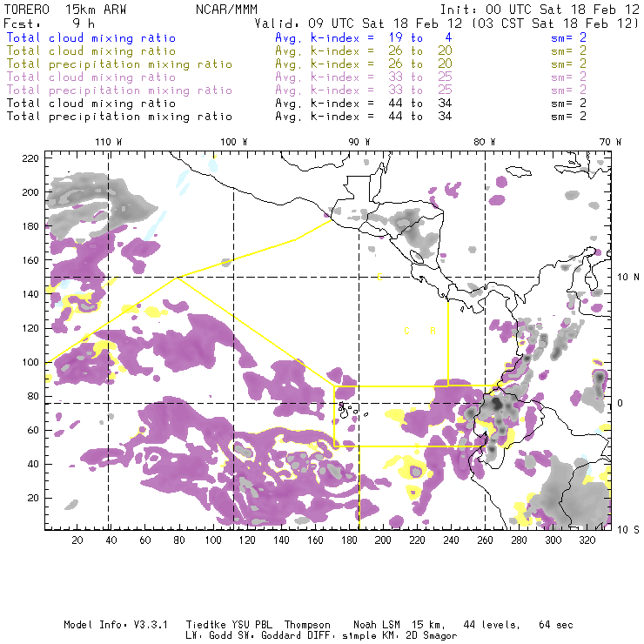Select the "70 W" longitude label

(x=610, y=142)
